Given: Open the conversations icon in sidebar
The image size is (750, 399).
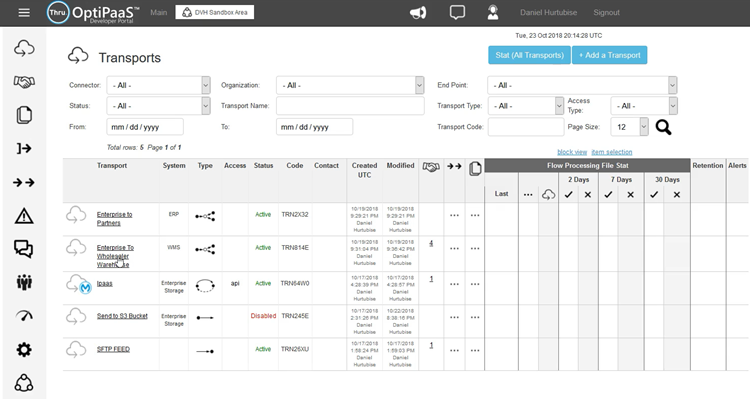Looking at the screenshot, I should [24, 249].
